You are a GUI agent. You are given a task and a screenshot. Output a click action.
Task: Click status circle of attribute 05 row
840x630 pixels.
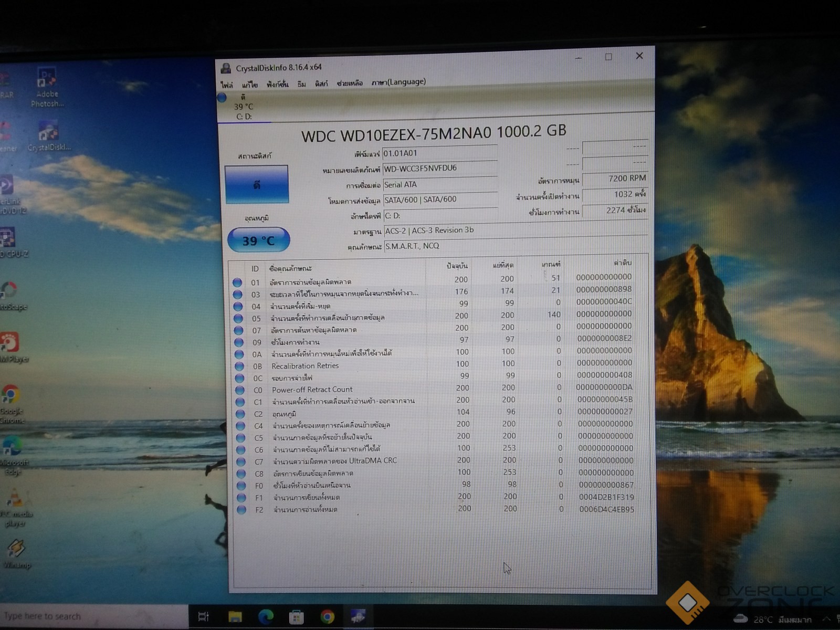(x=238, y=319)
